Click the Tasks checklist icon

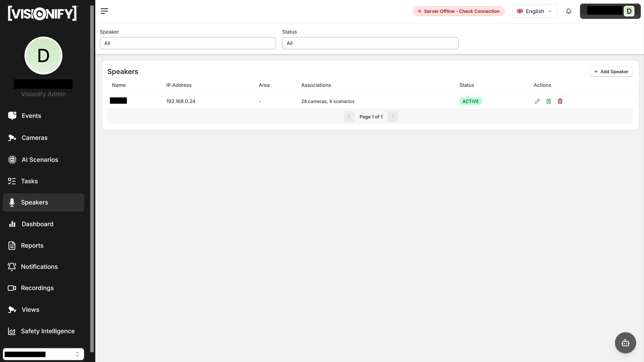point(12,181)
